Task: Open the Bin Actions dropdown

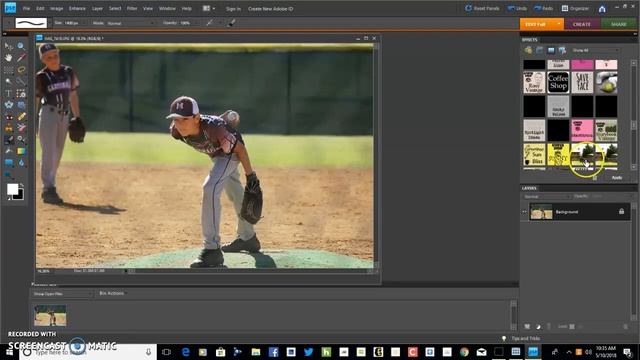Action: pyautogui.click(x=112, y=293)
